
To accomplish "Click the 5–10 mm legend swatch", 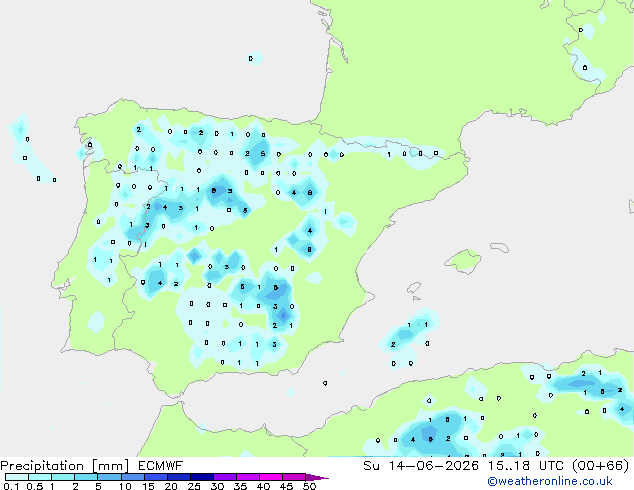I will (109, 477).
